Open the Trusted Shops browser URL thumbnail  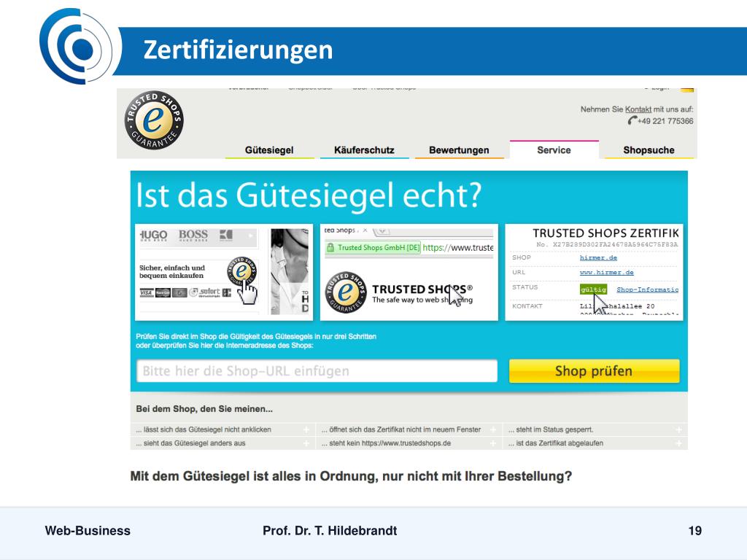tap(409, 273)
